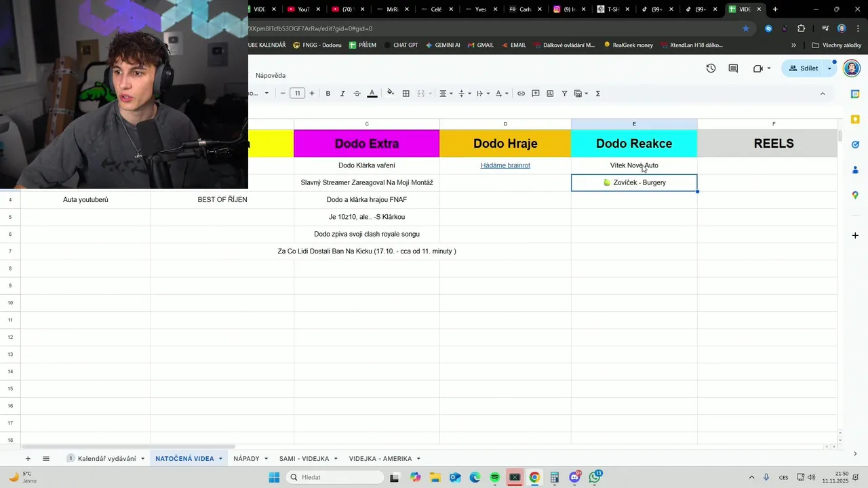
Task: Open all comments panel icon
Action: 733,68
